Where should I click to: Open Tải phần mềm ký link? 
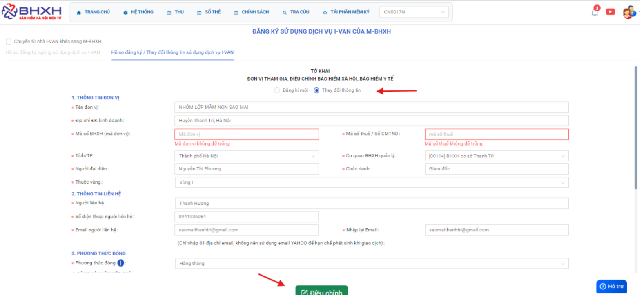[346, 12]
